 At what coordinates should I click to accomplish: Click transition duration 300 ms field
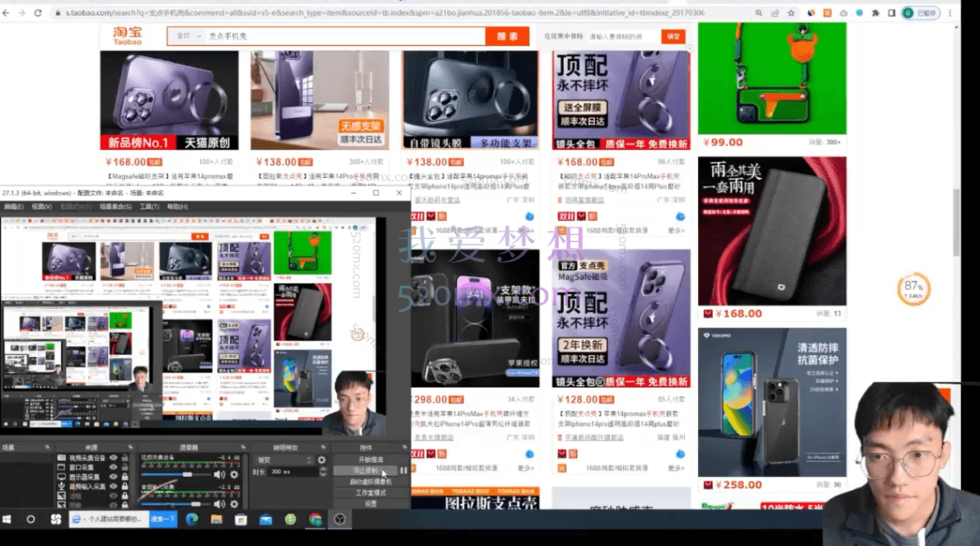tap(293, 472)
